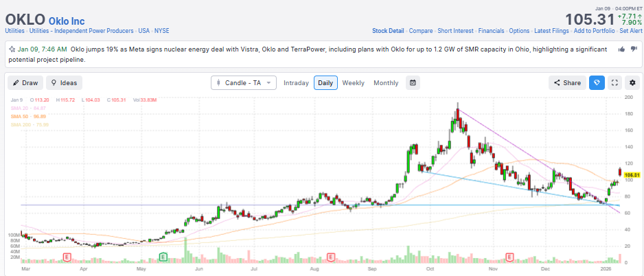The width and height of the screenshot is (644, 276).
Task: Open the date range calendar icon
Action: pos(413,82)
